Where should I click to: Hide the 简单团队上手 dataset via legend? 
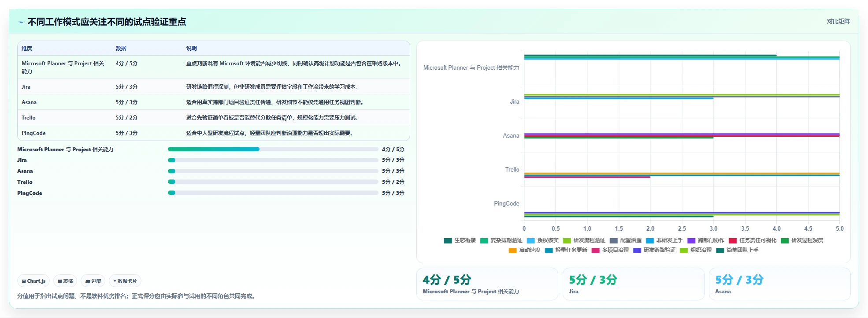coord(737,250)
